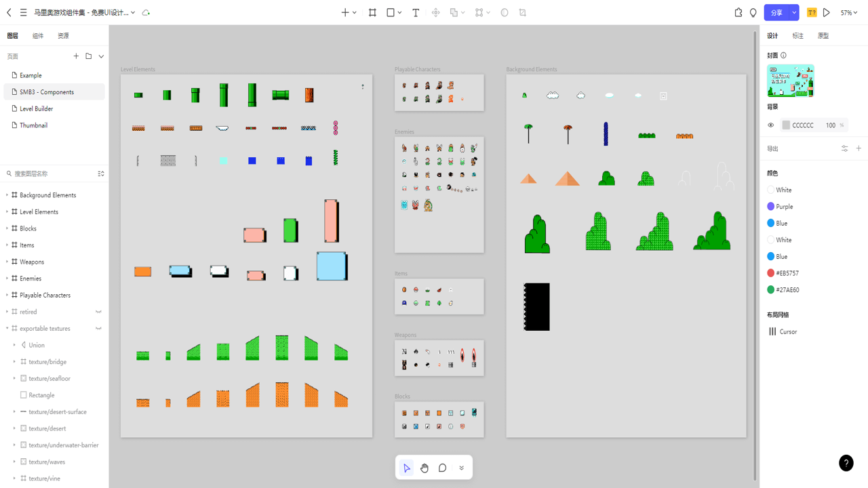Expand the Background Elements layer
Viewport: 868px width, 488px height.
click(x=7, y=195)
